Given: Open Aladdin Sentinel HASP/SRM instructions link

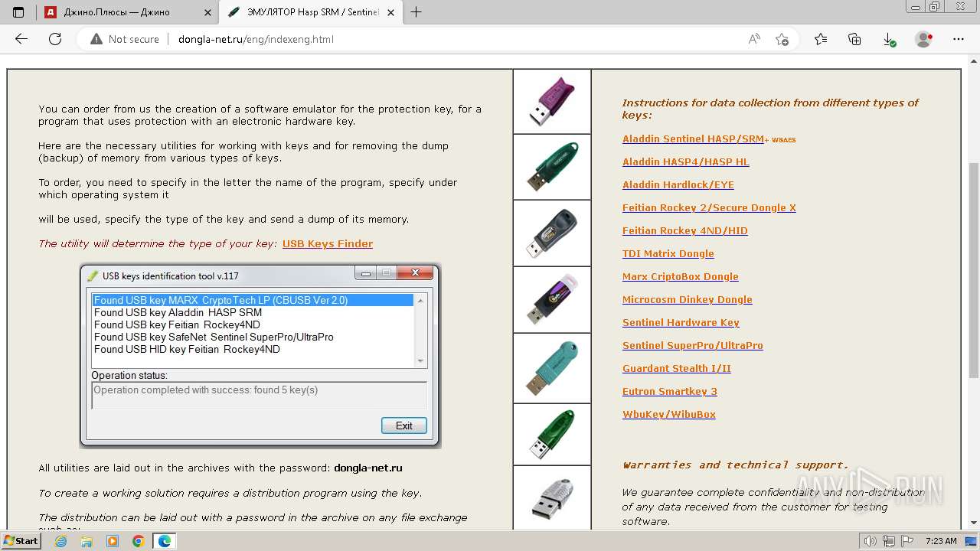Looking at the screenshot, I should [x=693, y=139].
